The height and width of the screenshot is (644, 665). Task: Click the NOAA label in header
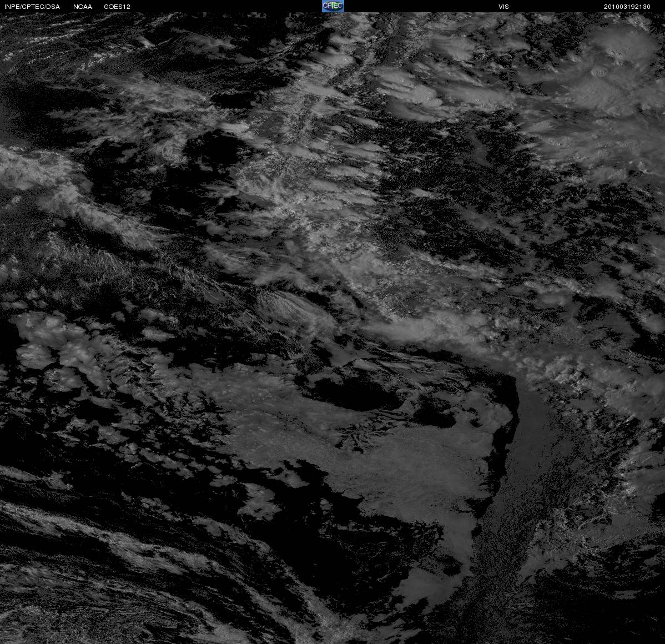tap(83, 7)
